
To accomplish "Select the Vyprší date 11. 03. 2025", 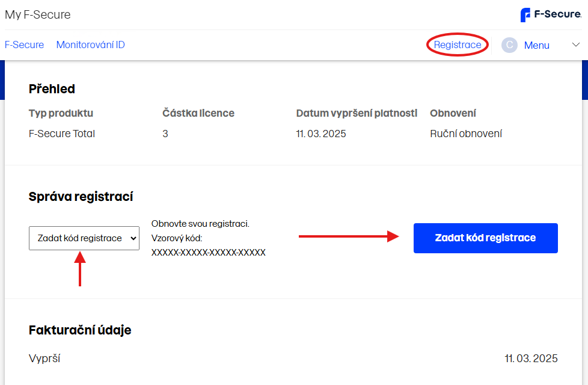I will 531,359.
